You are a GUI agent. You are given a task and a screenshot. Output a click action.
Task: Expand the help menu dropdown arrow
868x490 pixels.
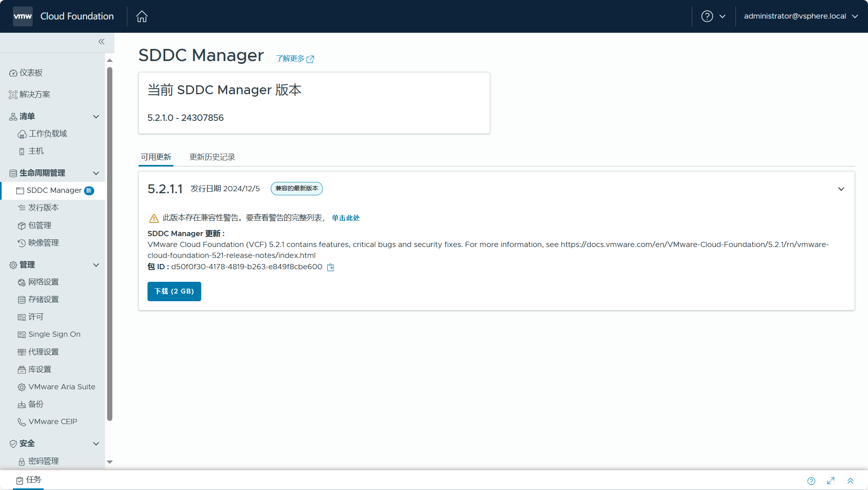[723, 16]
